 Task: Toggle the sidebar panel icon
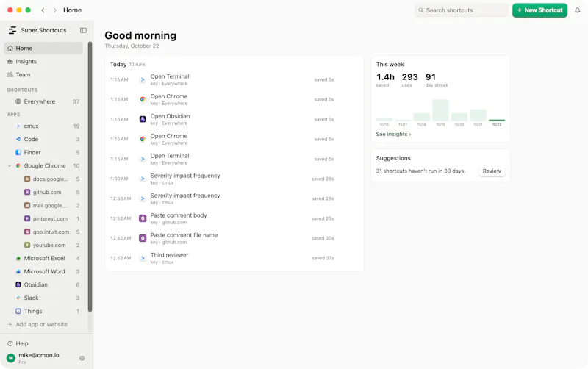[x=83, y=30]
